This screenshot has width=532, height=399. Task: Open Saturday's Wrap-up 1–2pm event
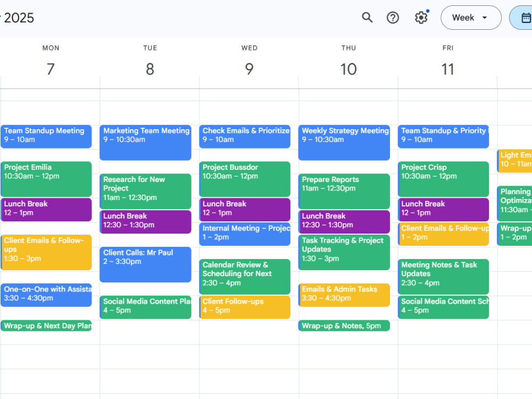point(514,234)
